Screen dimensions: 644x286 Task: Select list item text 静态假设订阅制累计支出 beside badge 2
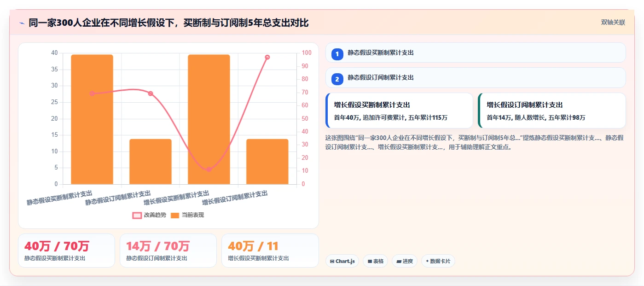tap(381, 78)
